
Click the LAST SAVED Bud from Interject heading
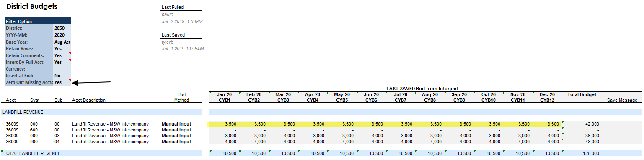click(422, 89)
